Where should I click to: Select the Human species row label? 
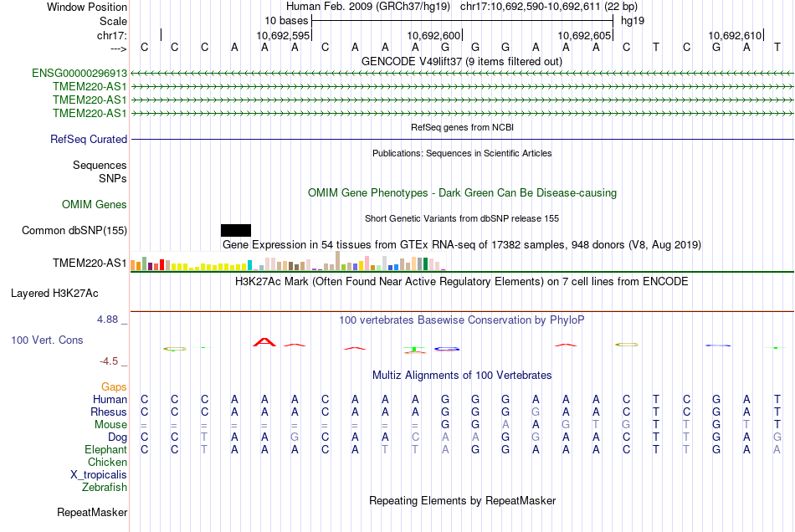pos(110,399)
